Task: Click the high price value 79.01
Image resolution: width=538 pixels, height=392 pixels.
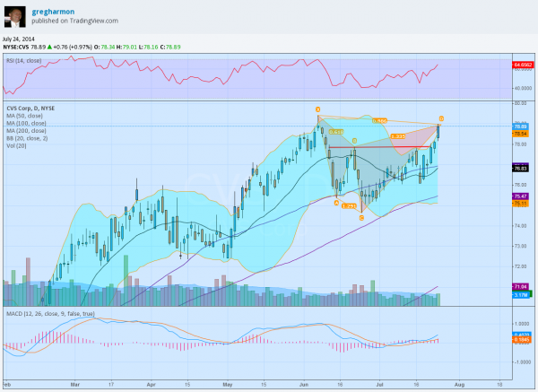Action: (130, 47)
